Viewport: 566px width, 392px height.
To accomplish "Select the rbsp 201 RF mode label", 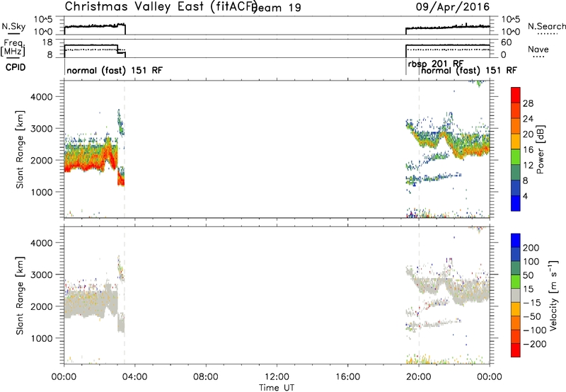I will 435,64.
